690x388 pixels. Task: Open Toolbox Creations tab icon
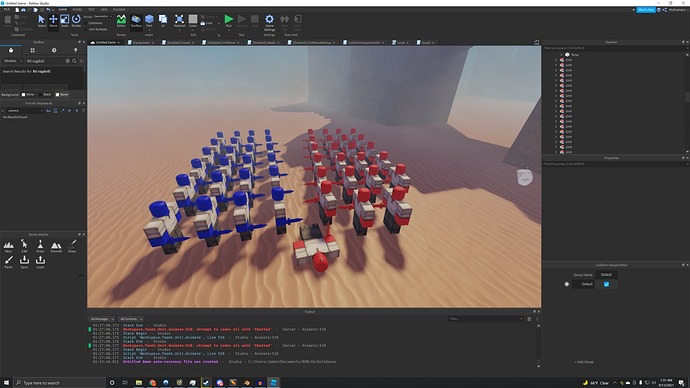pyautogui.click(x=75, y=50)
